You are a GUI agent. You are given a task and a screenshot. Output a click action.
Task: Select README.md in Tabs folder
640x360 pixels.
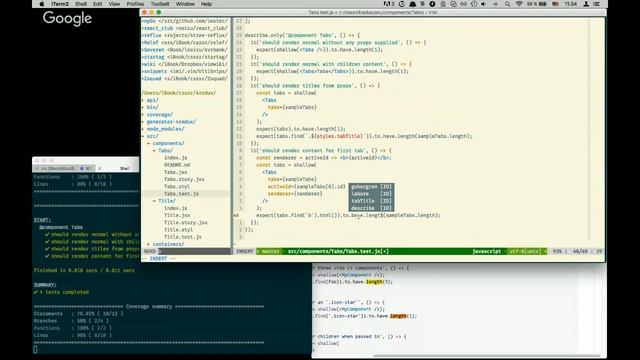177,165
